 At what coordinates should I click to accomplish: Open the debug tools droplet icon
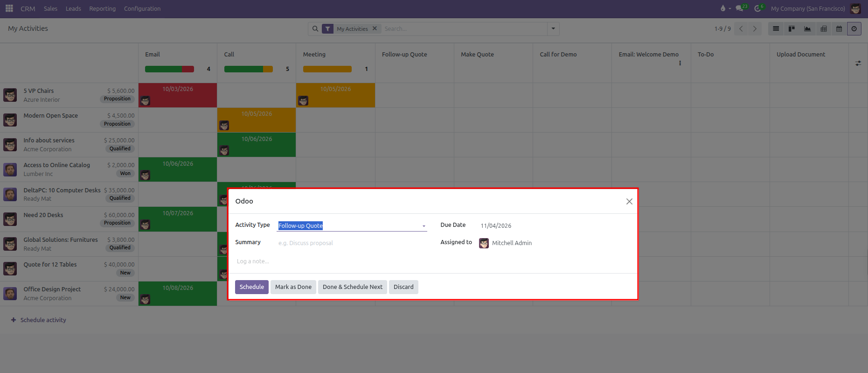[x=723, y=8]
